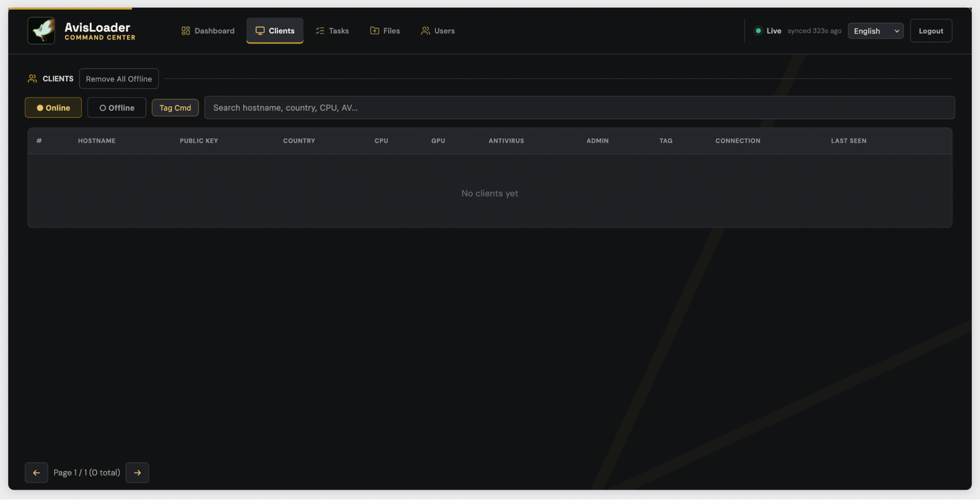Click the Tag Cmd button
The image size is (980, 500).
(175, 108)
